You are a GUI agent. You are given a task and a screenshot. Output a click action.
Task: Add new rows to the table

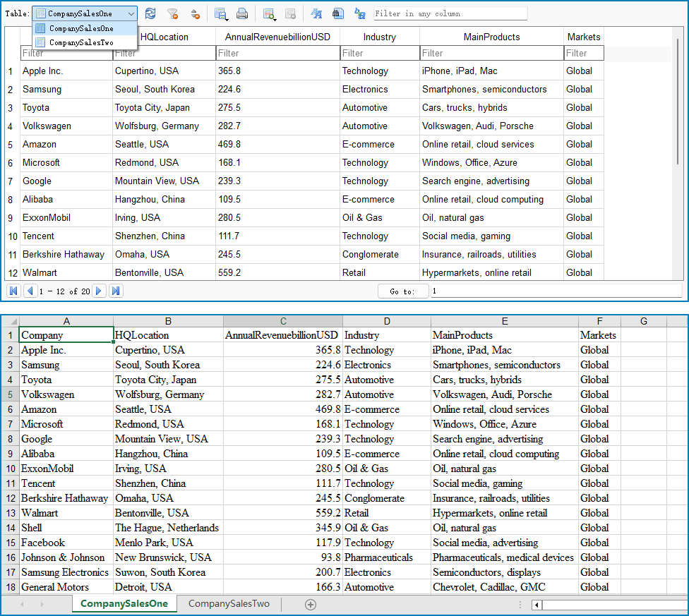pos(268,13)
